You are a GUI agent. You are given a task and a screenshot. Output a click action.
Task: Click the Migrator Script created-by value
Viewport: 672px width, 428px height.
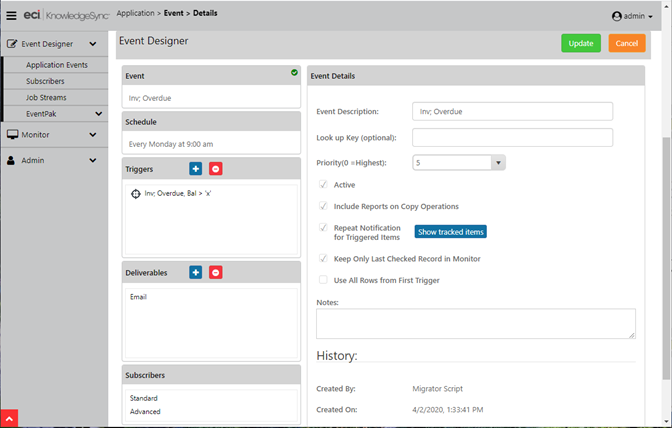click(x=438, y=389)
